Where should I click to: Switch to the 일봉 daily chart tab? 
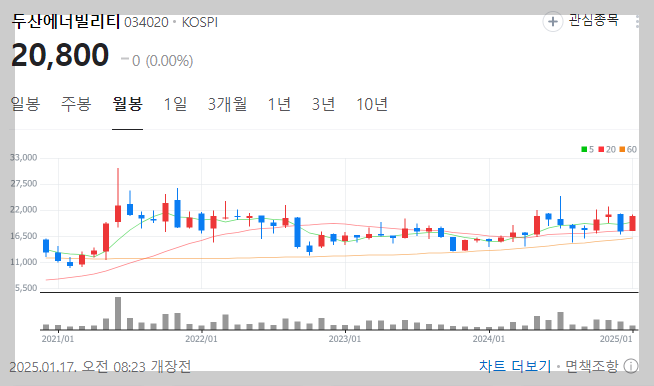coord(25,104)
